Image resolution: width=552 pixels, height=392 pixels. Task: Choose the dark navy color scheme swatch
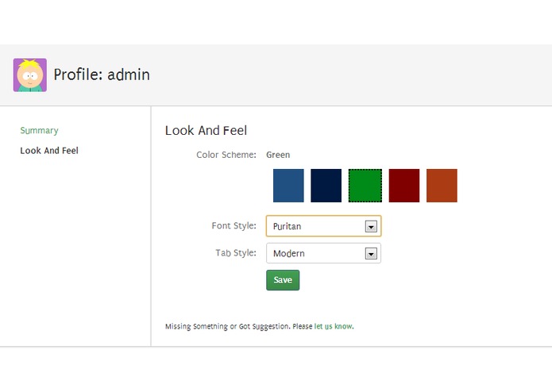[326, 186]
